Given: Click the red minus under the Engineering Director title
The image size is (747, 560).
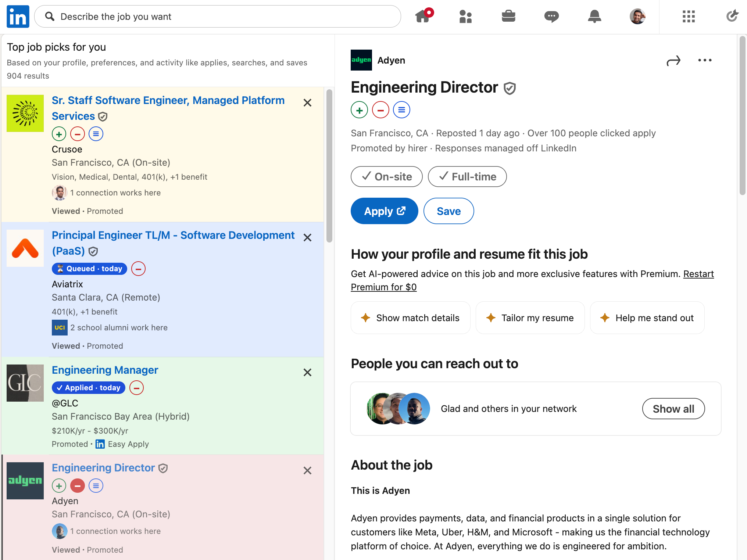Looking at the screenshot, I should [x=380, y=110].
